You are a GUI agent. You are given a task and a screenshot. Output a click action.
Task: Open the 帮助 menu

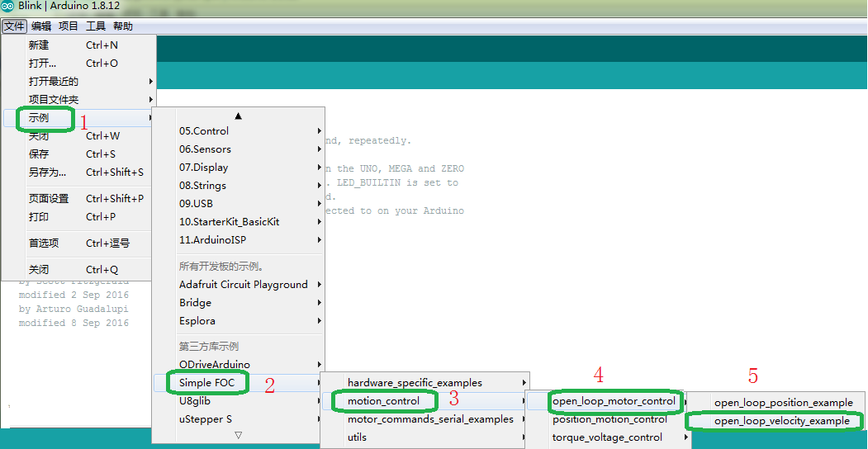coord(123,26)
